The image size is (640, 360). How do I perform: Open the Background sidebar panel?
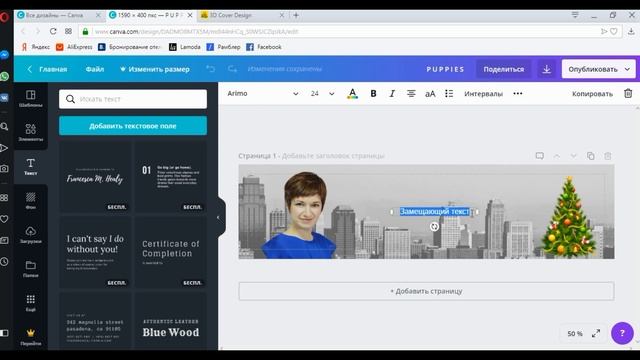(x=31, y=200)
